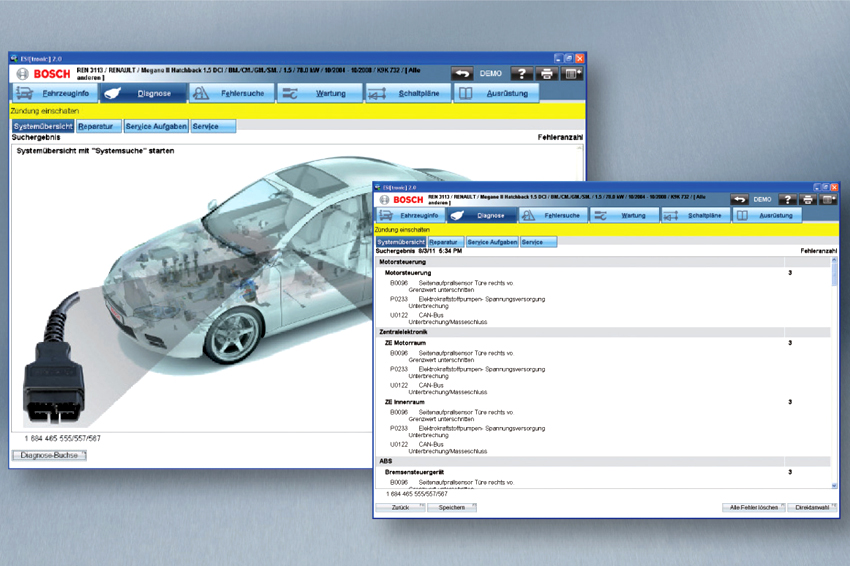The width and height of the screenshot is (850, 566).
Task: Click the printer icon in the front window
Action: pos(808,200)
